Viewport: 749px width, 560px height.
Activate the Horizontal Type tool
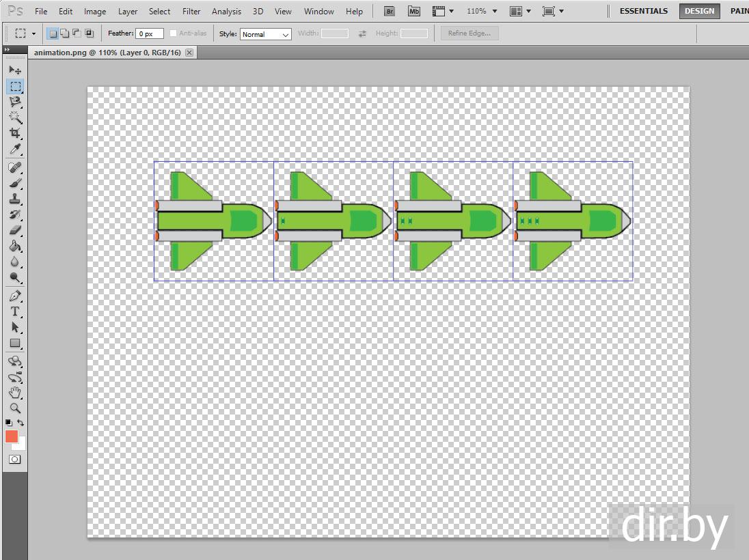[x=15, y=311]
